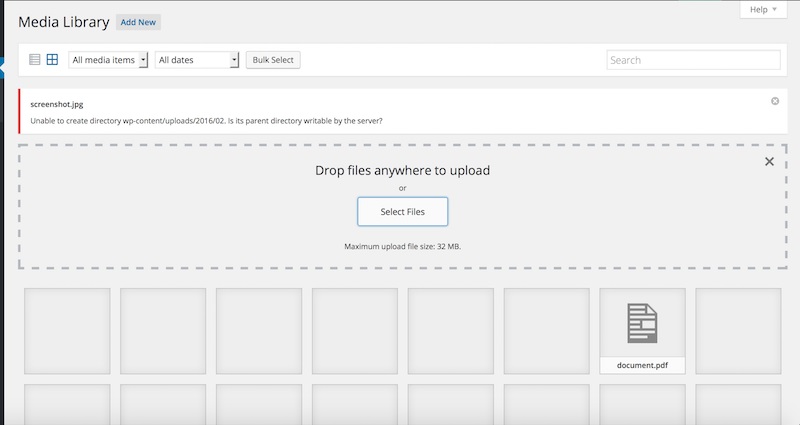Click the Add New button
This screenshot has height=425, width=800.
[138, 22]
